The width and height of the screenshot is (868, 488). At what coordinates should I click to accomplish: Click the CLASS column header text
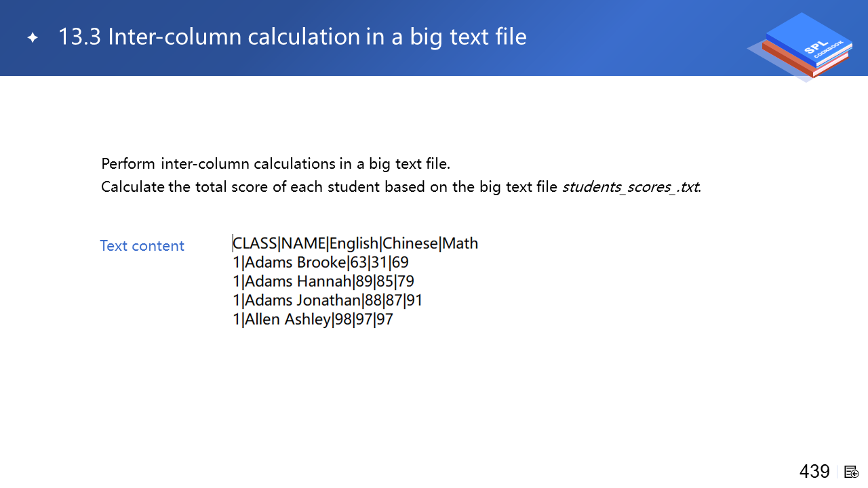pos(256,243)
